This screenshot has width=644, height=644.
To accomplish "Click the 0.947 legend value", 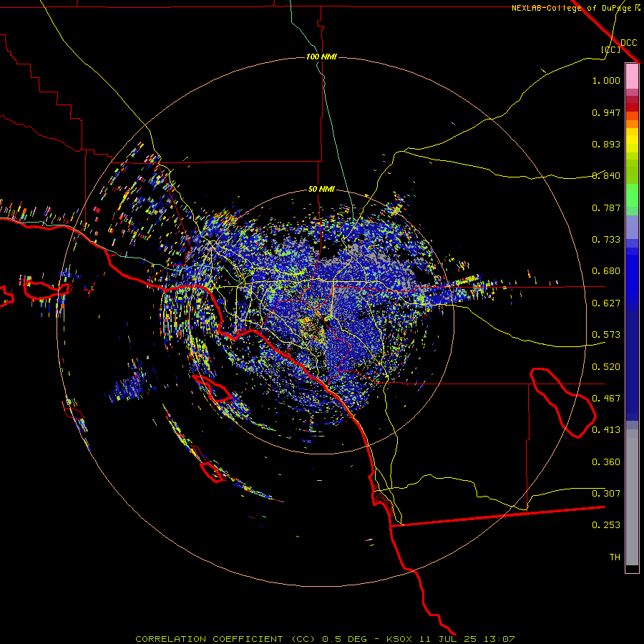I will 606,112.
